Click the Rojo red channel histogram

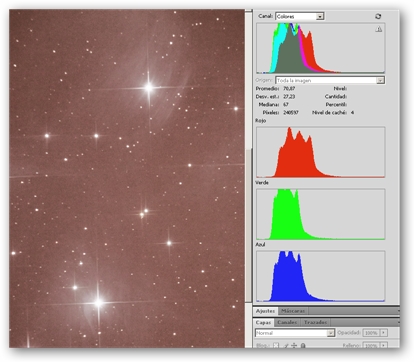click(x=320, y=152)
